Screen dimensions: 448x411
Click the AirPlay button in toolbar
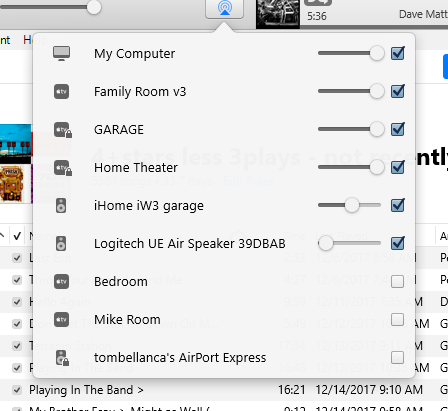(225, 8)
